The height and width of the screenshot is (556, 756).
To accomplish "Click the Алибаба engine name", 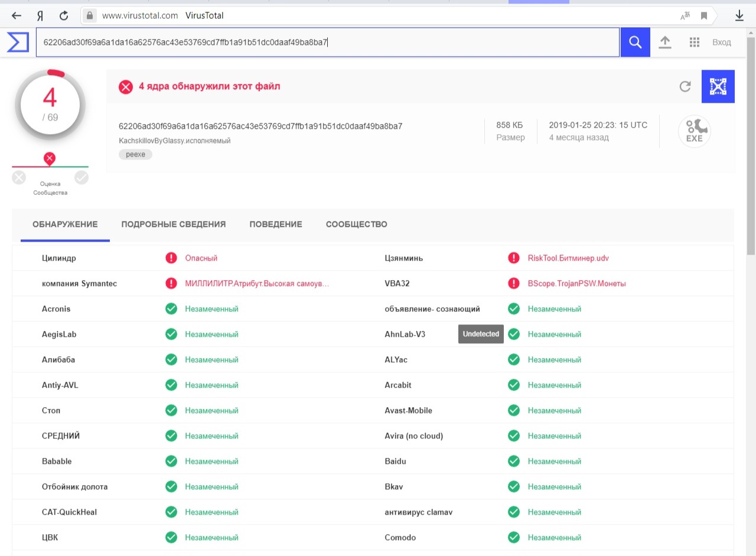I will pyautogui.click(x=58, y=360).
